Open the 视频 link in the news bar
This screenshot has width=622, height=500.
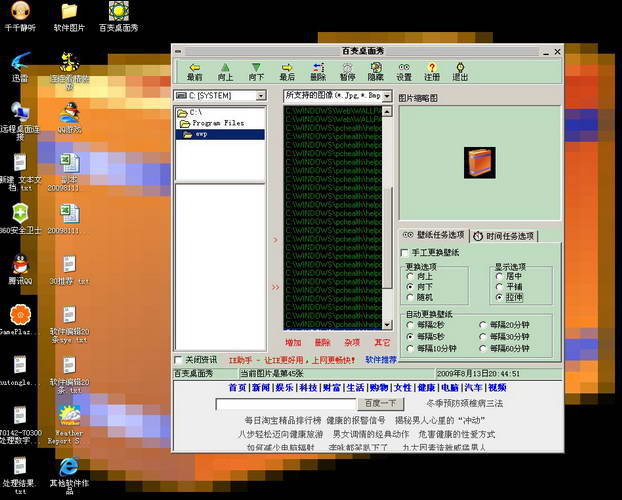click(497, 388)
